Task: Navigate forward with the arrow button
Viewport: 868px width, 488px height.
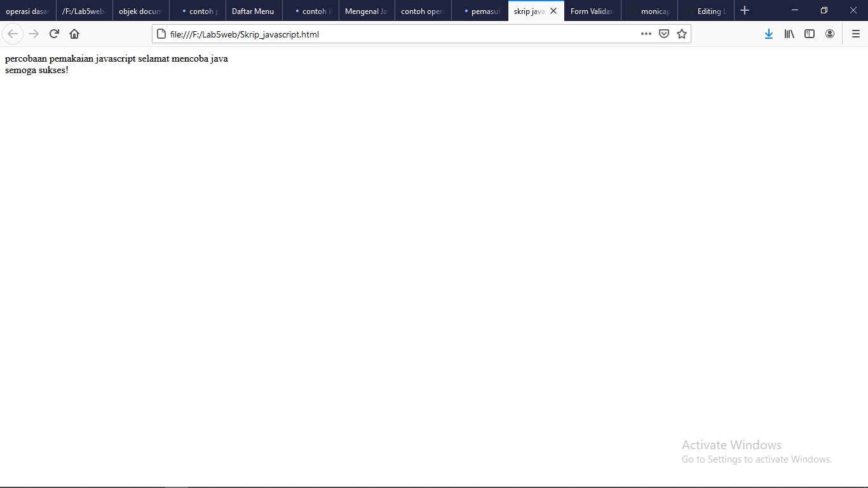Action: (33, 33)
